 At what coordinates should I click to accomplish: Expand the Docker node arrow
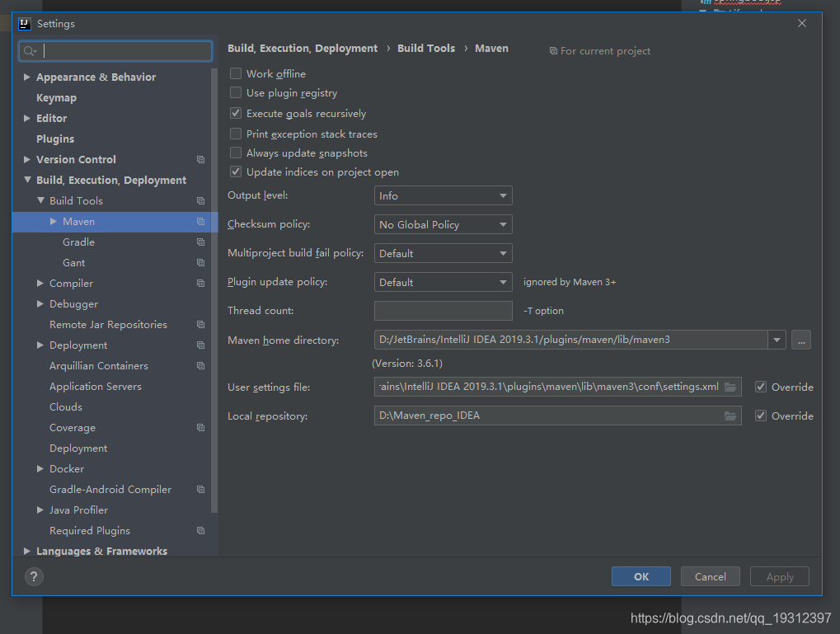40,469
